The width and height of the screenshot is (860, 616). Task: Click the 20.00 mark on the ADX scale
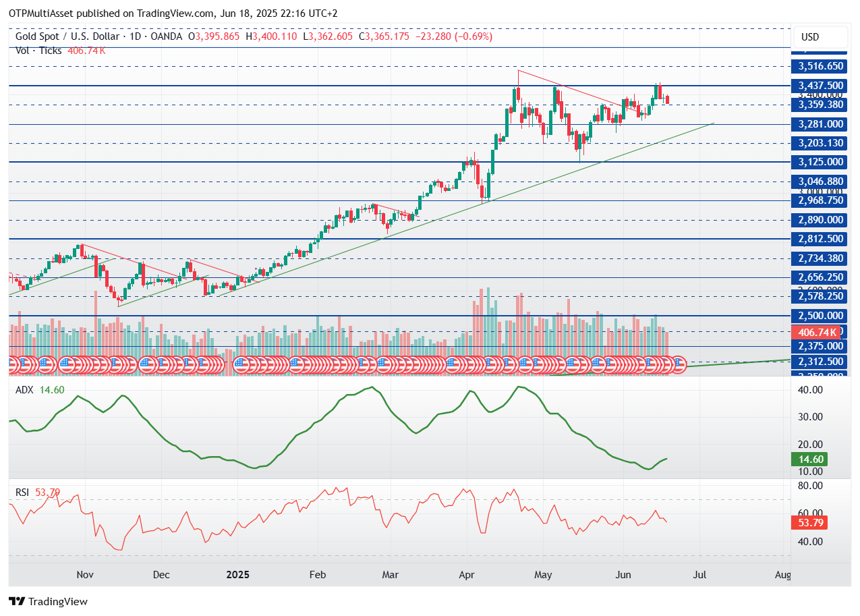811,444
